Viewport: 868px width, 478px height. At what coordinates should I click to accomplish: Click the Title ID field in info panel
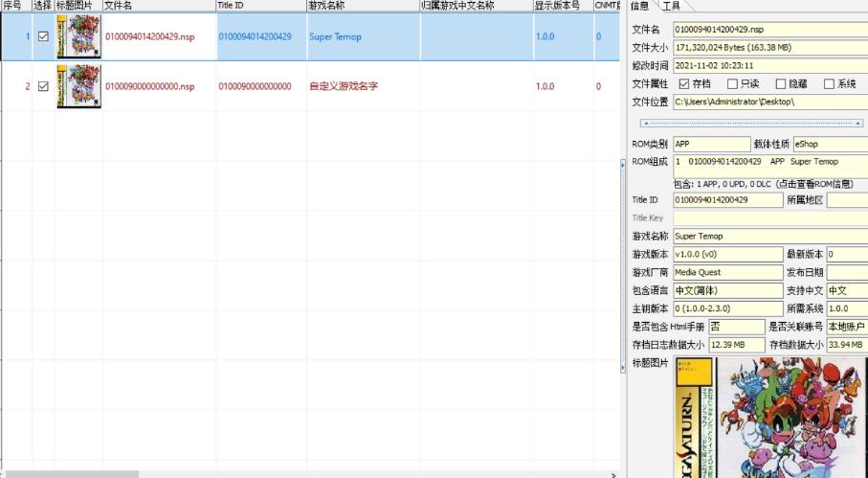728,200
